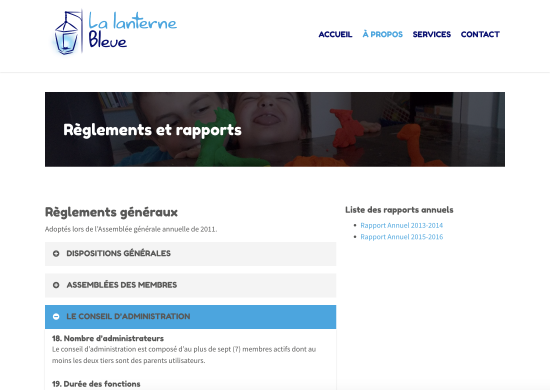Click the Règlements et rapports banner image

tap(275, 129)
